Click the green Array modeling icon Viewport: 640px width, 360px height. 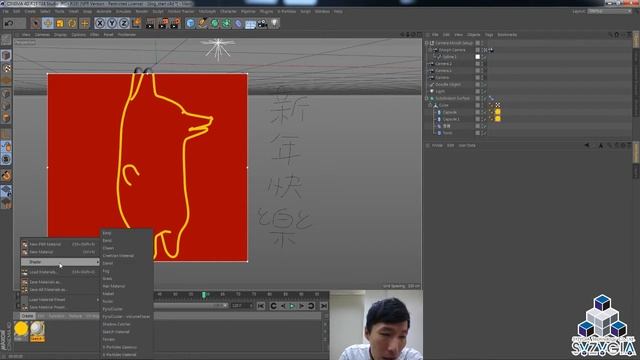227,23
